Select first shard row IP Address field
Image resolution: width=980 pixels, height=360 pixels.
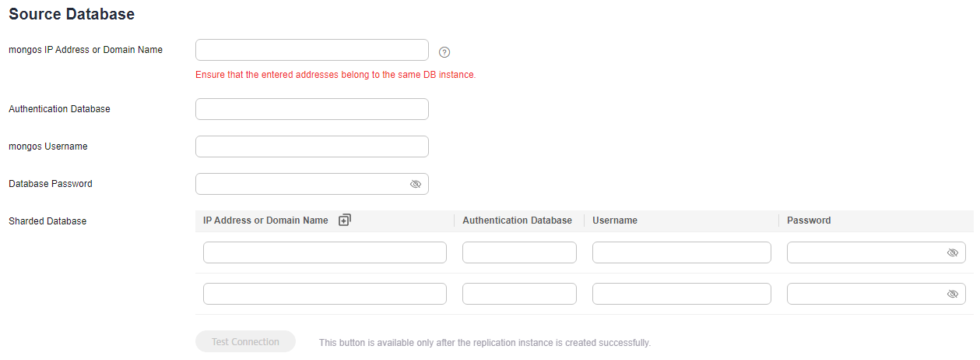click(x=325, y=252)
